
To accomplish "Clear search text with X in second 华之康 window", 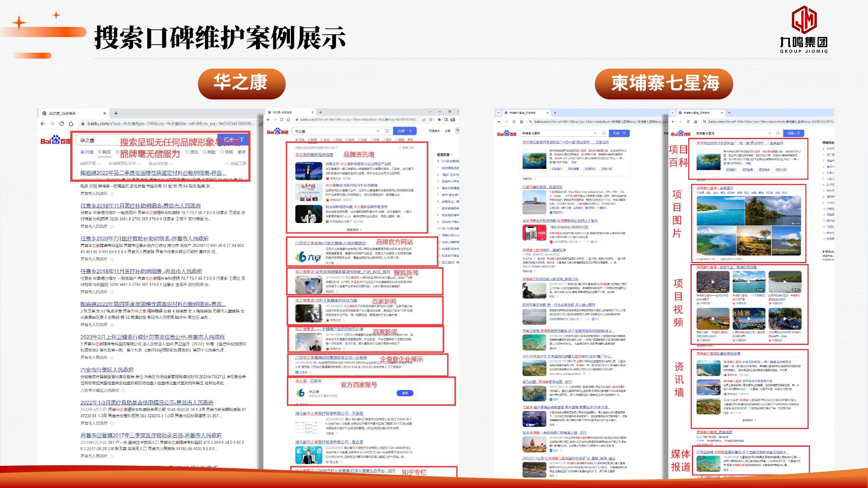I will (378, 131).
